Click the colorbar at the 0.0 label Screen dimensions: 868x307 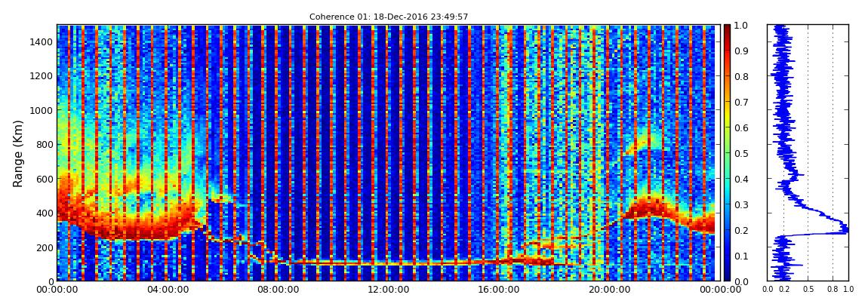coord(741,281)
